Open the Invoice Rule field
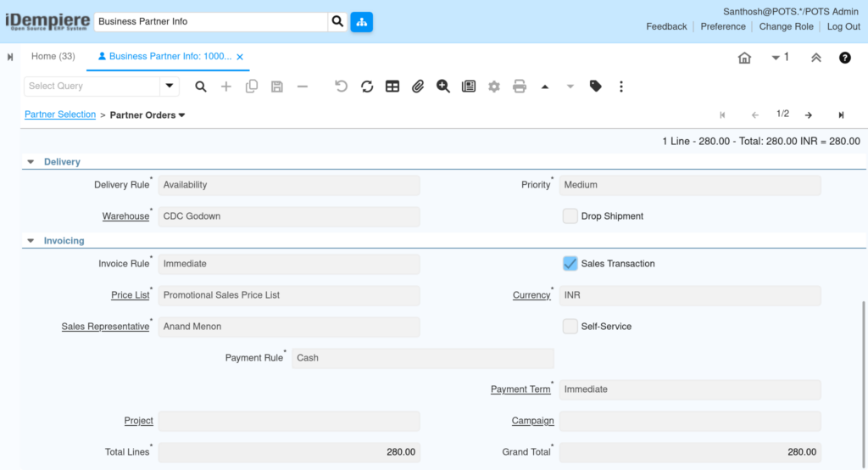The width and height of the screenshot is (868, 470). [289, 264]
